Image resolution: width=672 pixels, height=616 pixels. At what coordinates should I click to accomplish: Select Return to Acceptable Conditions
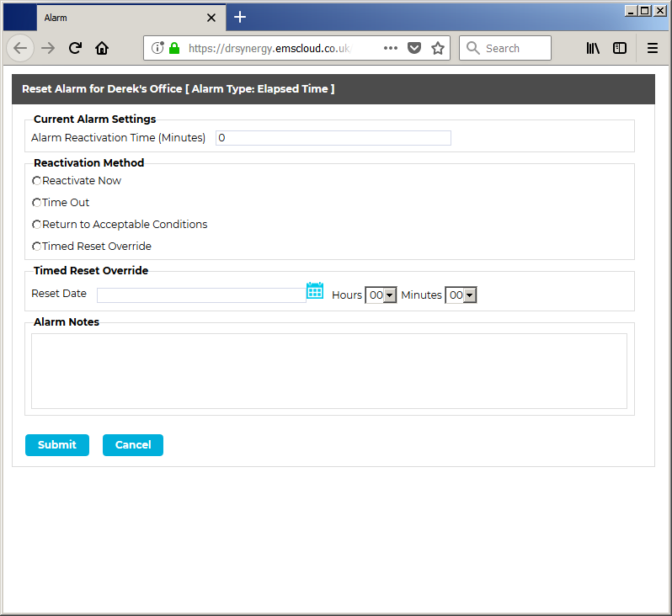tap(36, 225)
